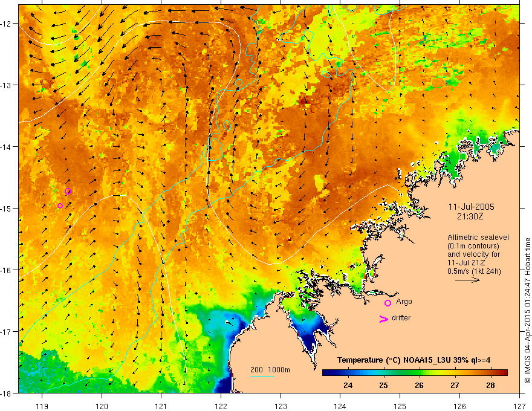
Task: Click the colorbar tick label '28'
Action: tap(490, 385)
